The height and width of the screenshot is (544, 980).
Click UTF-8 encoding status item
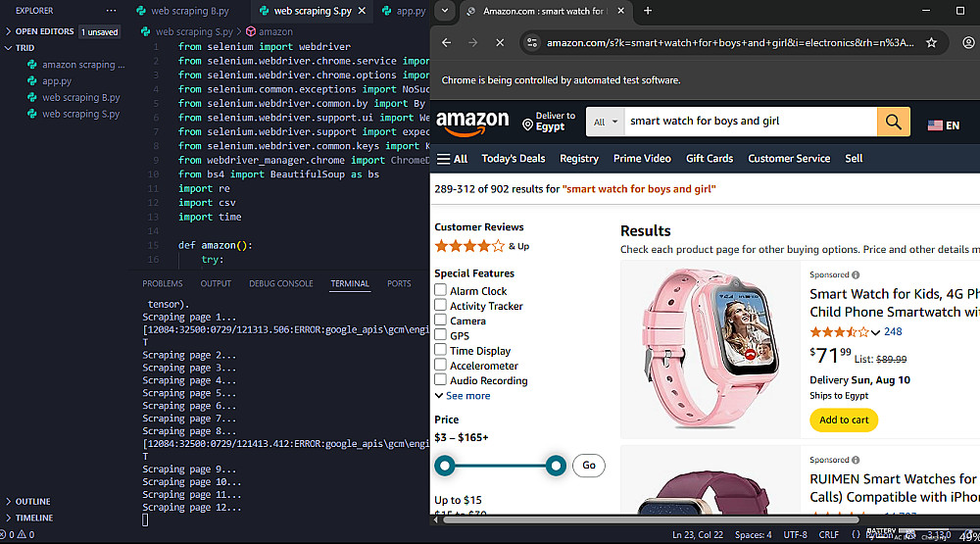pyautogui.click(x=795, y=534)
